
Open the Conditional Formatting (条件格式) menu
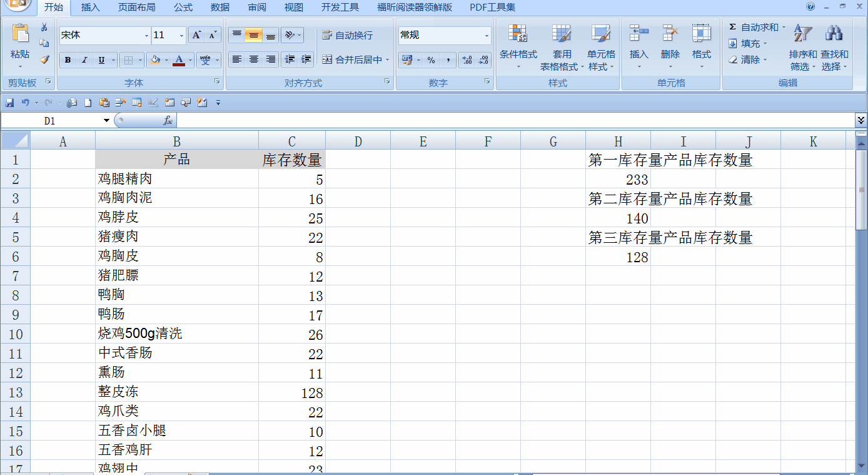coord(518,47)
